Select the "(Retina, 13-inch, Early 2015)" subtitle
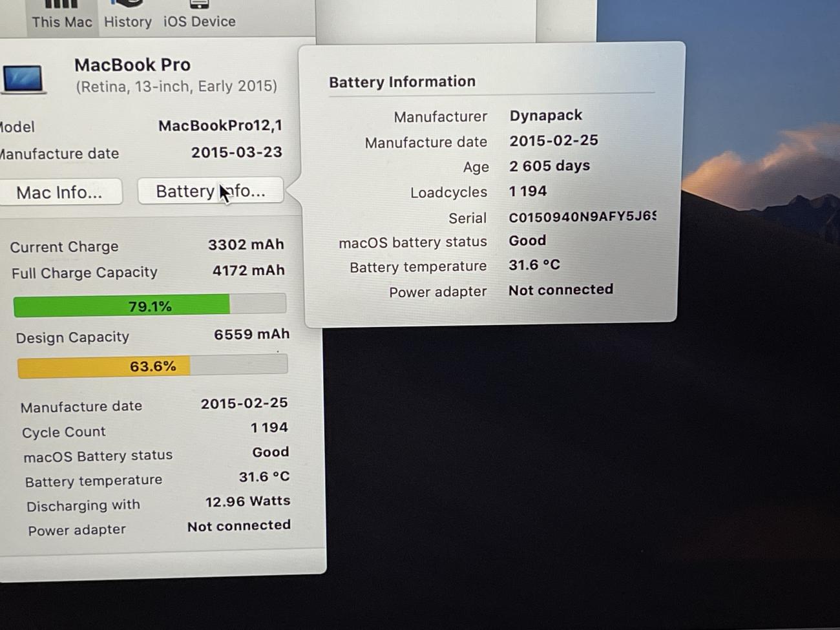The image size is (840, 630). click(x=176, y=86)
